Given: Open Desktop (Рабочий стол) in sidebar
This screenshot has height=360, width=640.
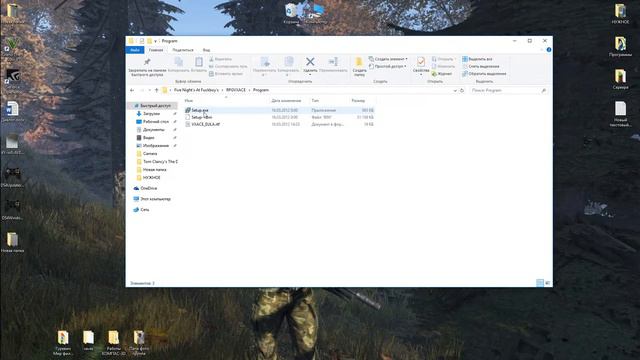Looking at the screenshot, I should (x=156, y=122).
